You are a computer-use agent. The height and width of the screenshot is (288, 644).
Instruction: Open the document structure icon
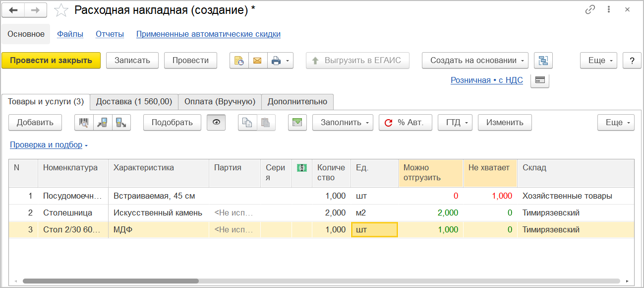544,61
